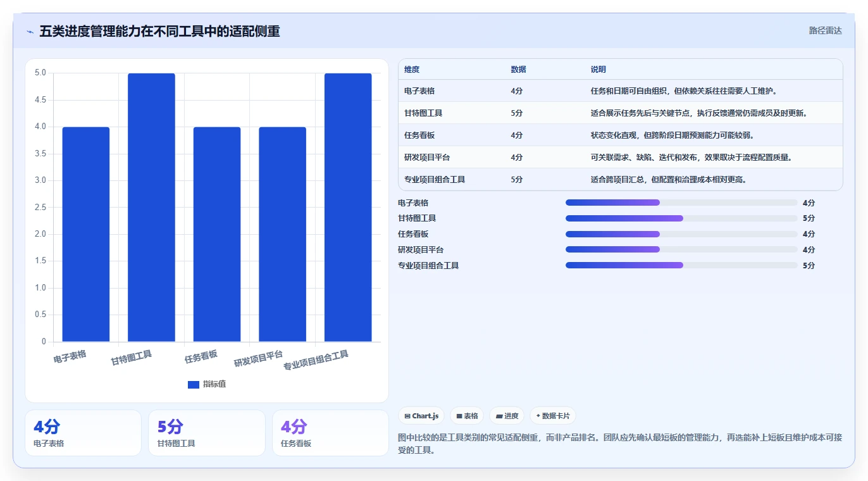Image resolution: width=868 pixels, height=481 pixels.
Task: Click the 电子表格 x-axis label under the chart
Action: pyautogui.click(x=70, y=356)
